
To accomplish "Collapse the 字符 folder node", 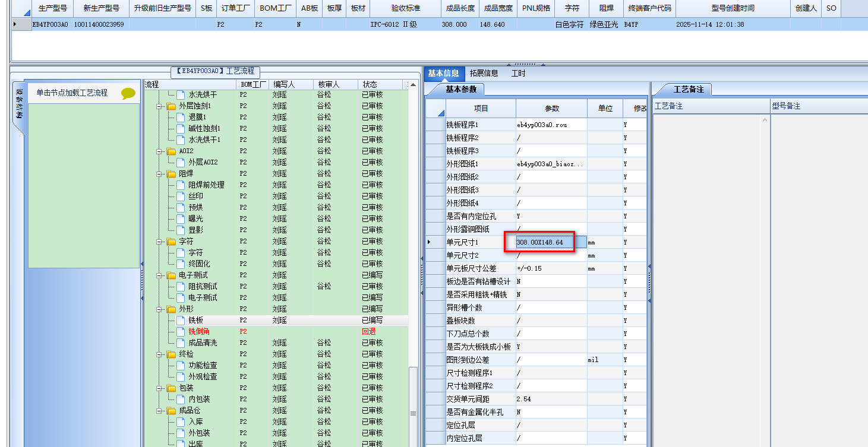I will [159, 242].
